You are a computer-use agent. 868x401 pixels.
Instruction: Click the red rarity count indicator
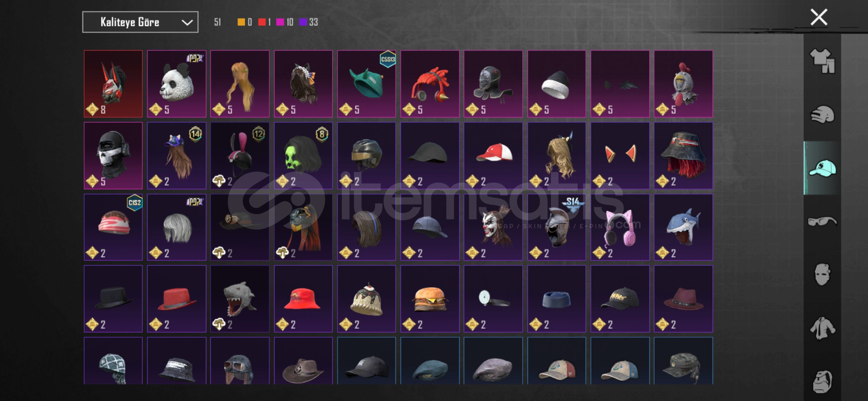coord(264,22)
